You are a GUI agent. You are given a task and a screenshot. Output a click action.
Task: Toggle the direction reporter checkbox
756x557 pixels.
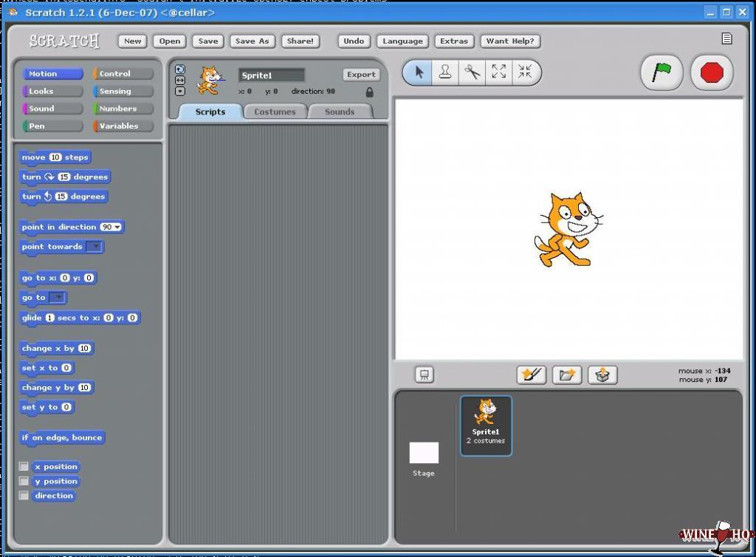pos(24,496)
